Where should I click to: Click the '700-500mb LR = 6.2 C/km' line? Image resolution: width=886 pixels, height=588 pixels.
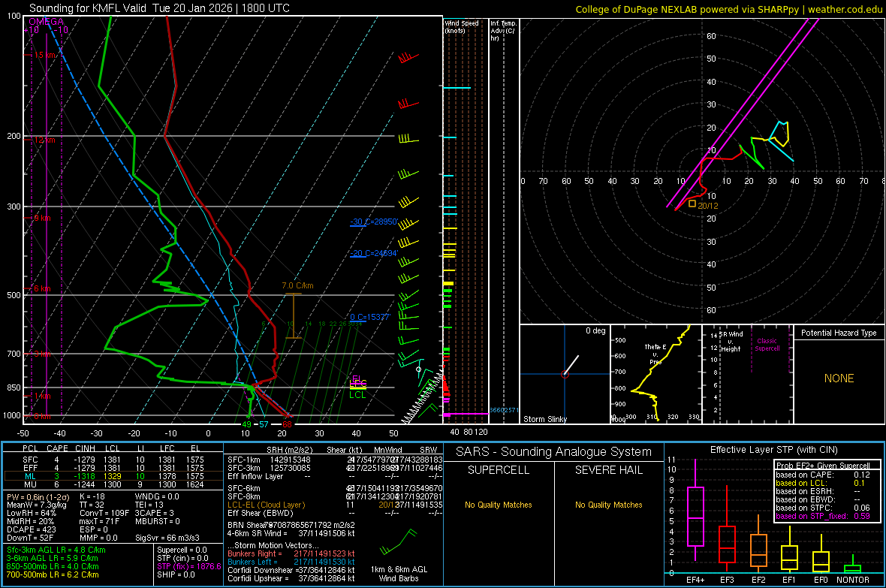pos(53,574)
